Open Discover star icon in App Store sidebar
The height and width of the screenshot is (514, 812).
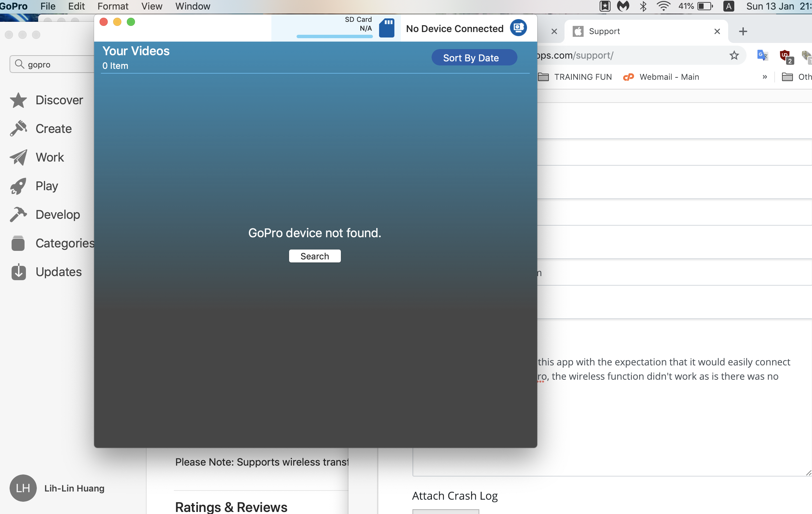pos(18,100)
